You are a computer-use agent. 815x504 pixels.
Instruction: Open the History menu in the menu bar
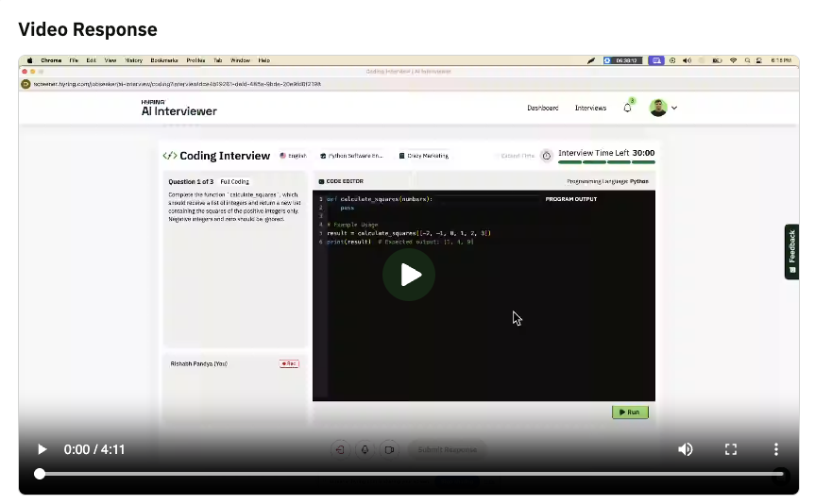point(133,60)
